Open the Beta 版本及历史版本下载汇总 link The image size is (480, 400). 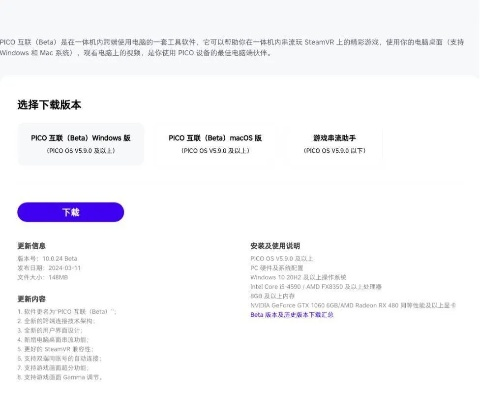(292, 315)
